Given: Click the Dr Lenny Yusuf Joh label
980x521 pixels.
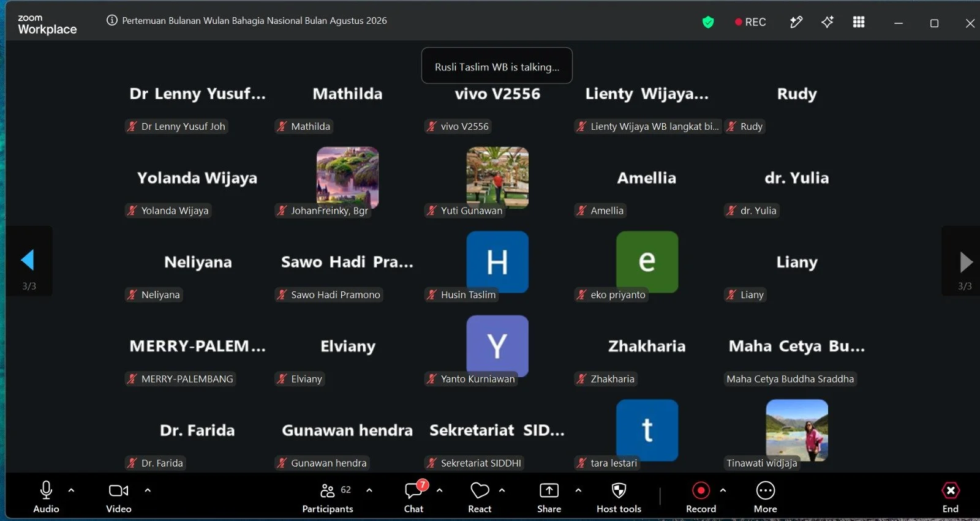Looking at the screenshot, I should pos(176,126).
